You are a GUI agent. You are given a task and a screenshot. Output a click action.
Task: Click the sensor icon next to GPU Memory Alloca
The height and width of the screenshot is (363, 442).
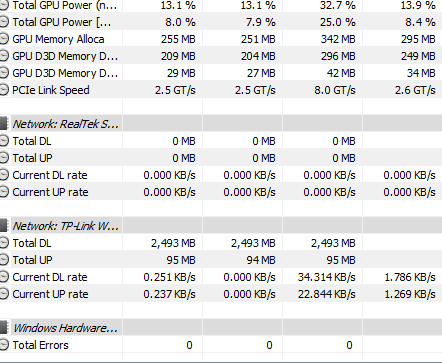click(x=4, y=39)
